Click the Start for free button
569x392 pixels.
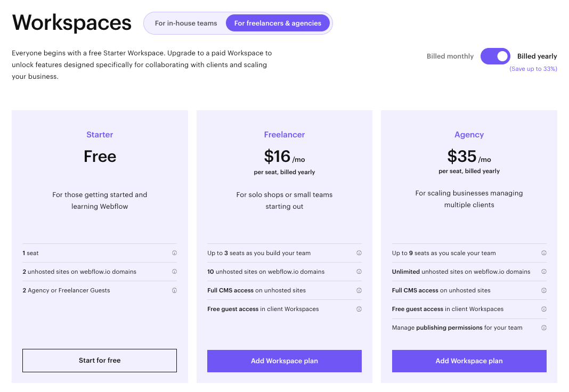click(x=100, y=361)
